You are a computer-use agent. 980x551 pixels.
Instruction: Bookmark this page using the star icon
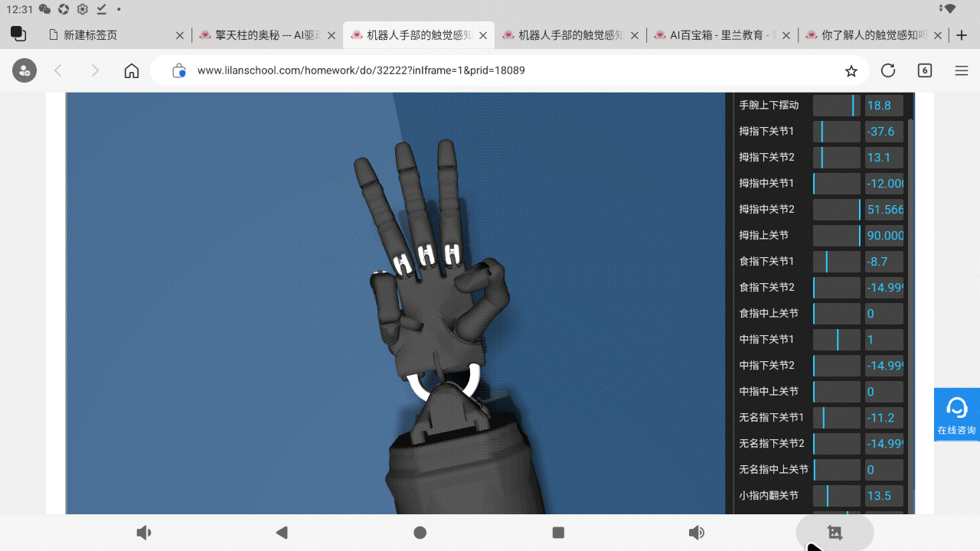click(x=851, y=70)
